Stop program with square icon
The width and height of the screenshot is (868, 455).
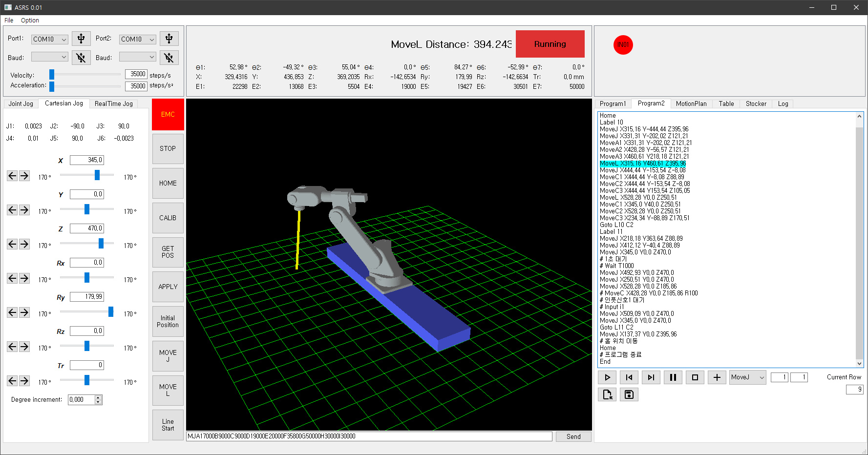(695, 377)
